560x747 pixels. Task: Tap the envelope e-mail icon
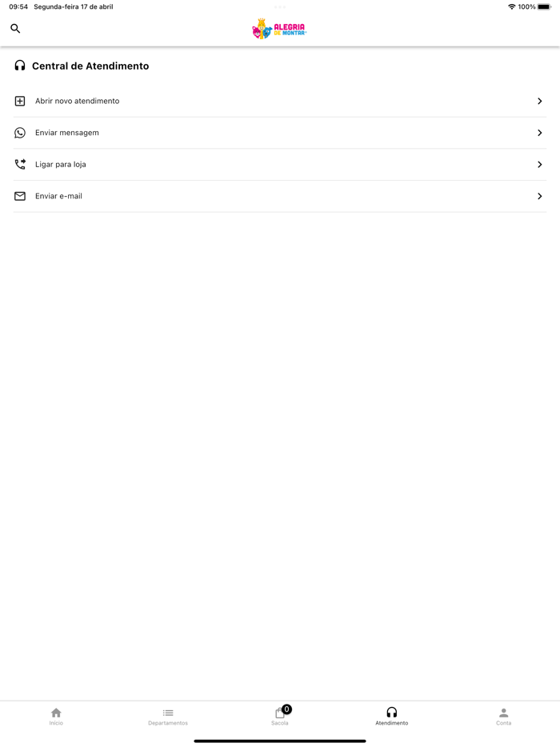[x=20, y=196]
